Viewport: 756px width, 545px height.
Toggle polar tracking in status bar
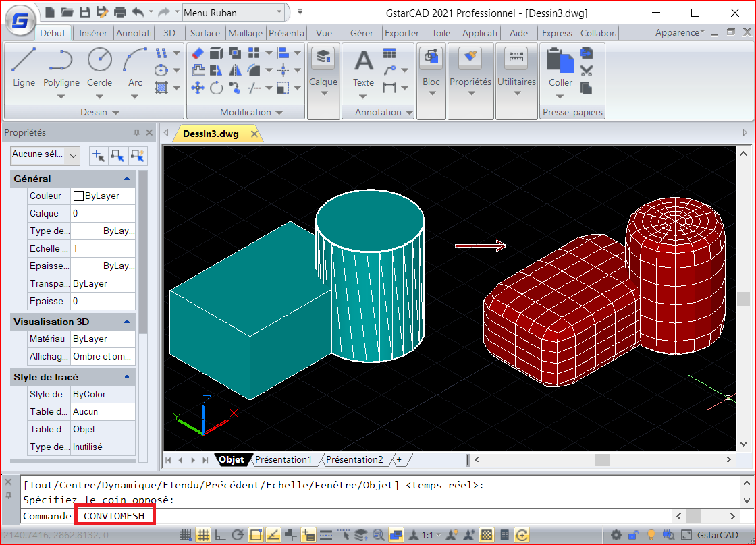[238, 535]
